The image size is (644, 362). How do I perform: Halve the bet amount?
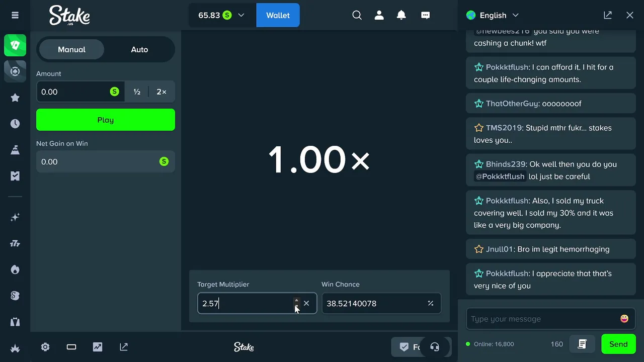pos(137,92)
